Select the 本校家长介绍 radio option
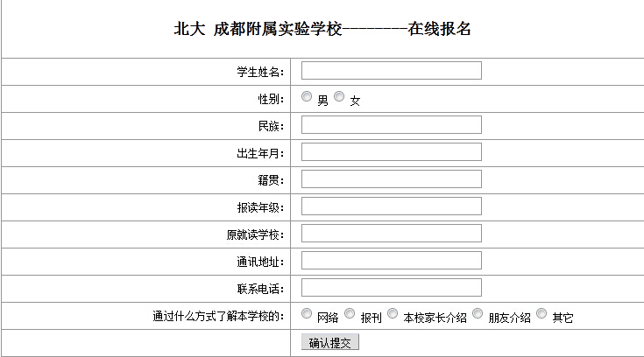Screen dimensions: 644x357 [393, 313]
